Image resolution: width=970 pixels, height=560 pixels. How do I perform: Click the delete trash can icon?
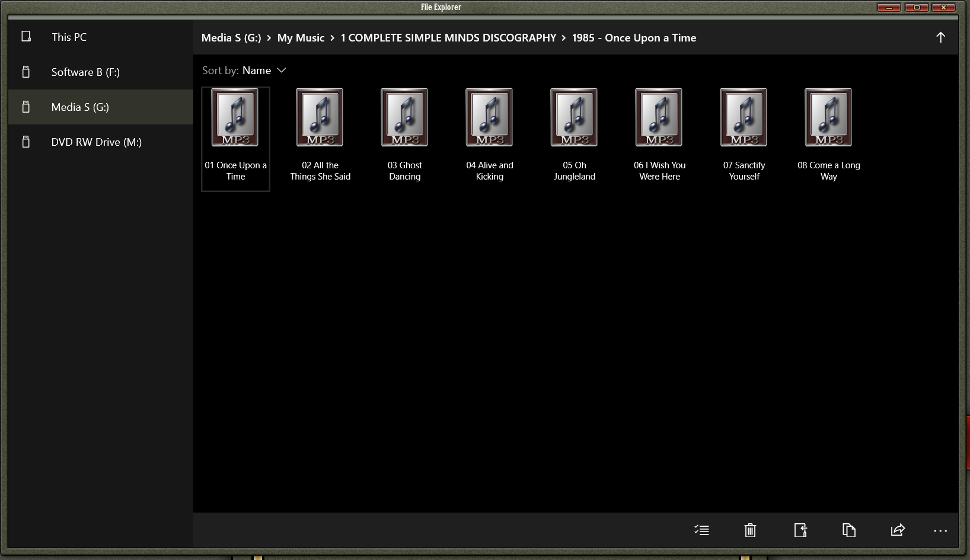click(x=750, y=530)
